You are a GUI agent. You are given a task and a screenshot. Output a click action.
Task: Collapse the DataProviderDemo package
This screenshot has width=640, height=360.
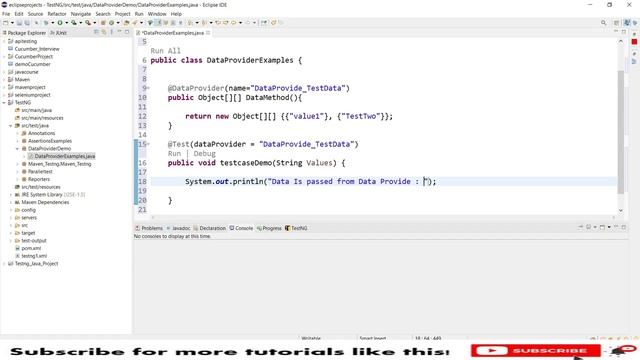tap(17, 149)
